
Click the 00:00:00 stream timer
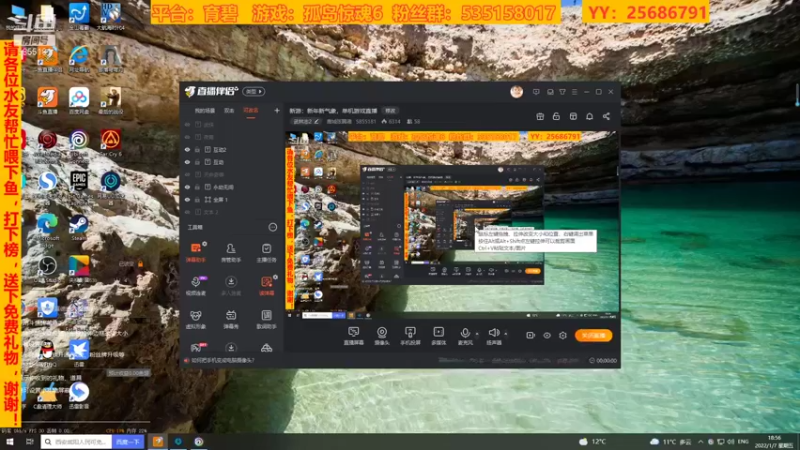tap(603, 360)
